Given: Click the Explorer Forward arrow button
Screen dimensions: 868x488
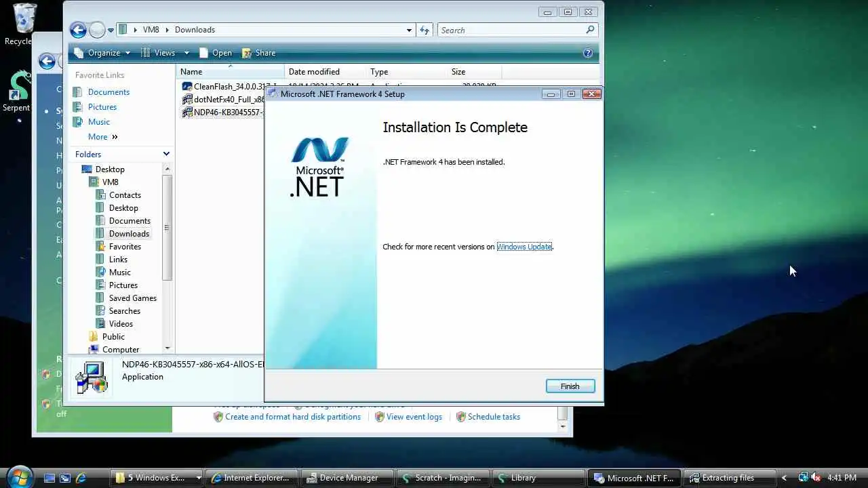Looking at the screenshot, I should pos(97,30).
